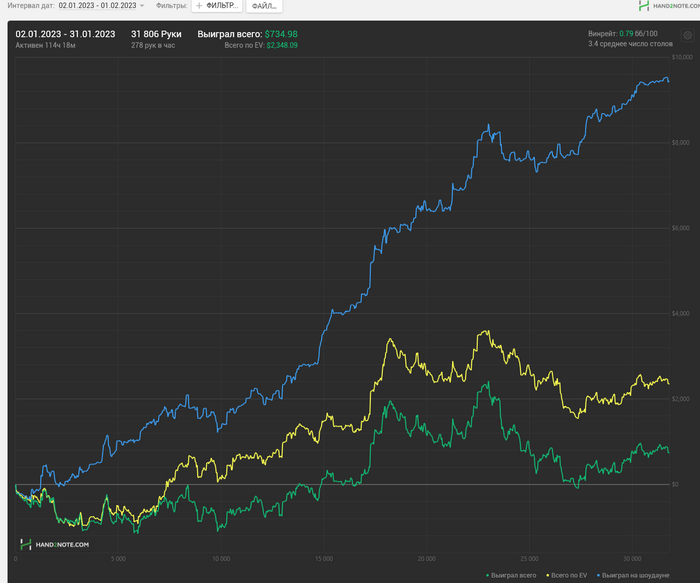Open chart settings gear icon

pyautogui.click(x=688, y=35)
